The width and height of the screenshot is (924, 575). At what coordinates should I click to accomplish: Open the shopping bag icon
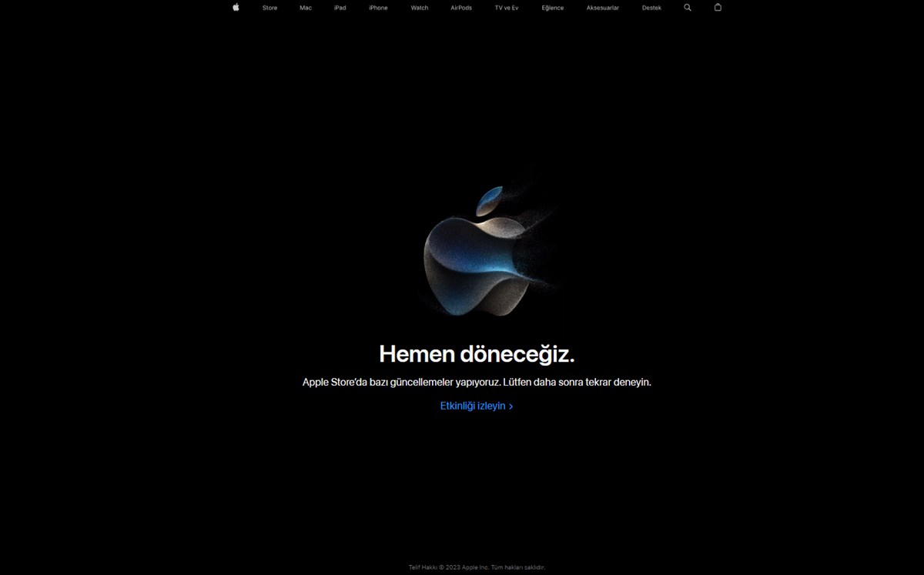coord(718,7)
